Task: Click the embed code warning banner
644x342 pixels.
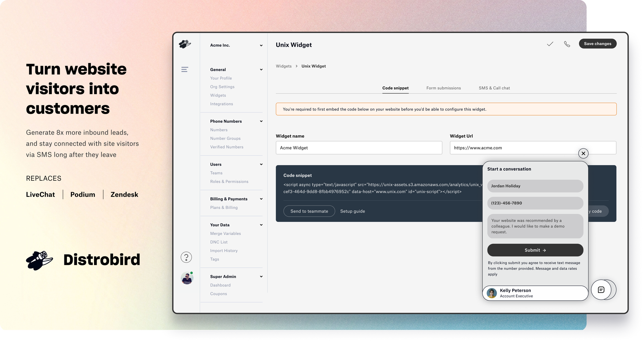Action: pyautogui.click(x=446, y=109)
